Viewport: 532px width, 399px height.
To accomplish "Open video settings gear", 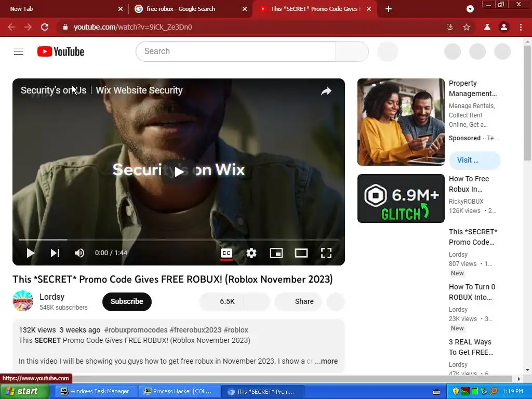I will coord(251,253).
